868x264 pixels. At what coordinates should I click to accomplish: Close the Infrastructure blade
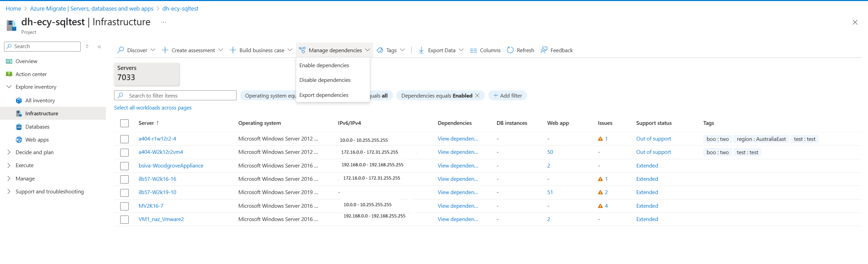[x=855, y=23]
